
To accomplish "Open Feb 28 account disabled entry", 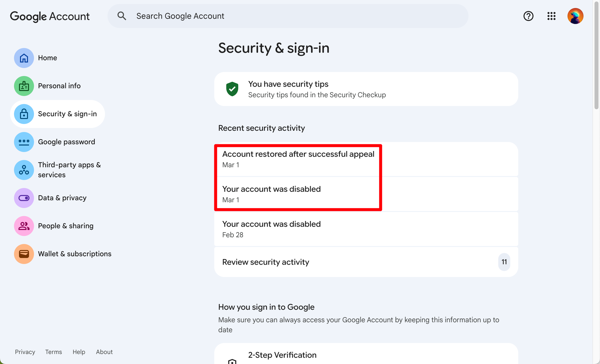I will (366, 229).
